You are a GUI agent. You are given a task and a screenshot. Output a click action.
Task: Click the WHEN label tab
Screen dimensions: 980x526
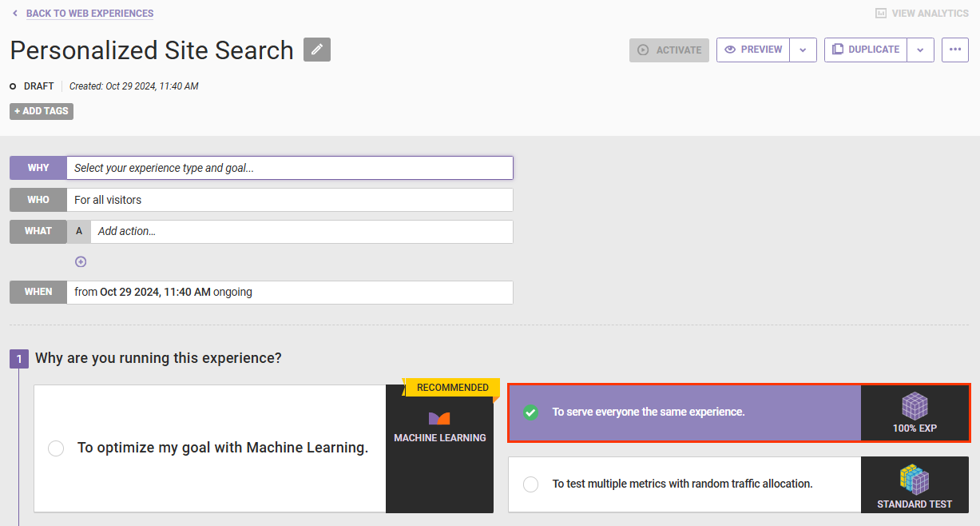[x=38, y=292]
